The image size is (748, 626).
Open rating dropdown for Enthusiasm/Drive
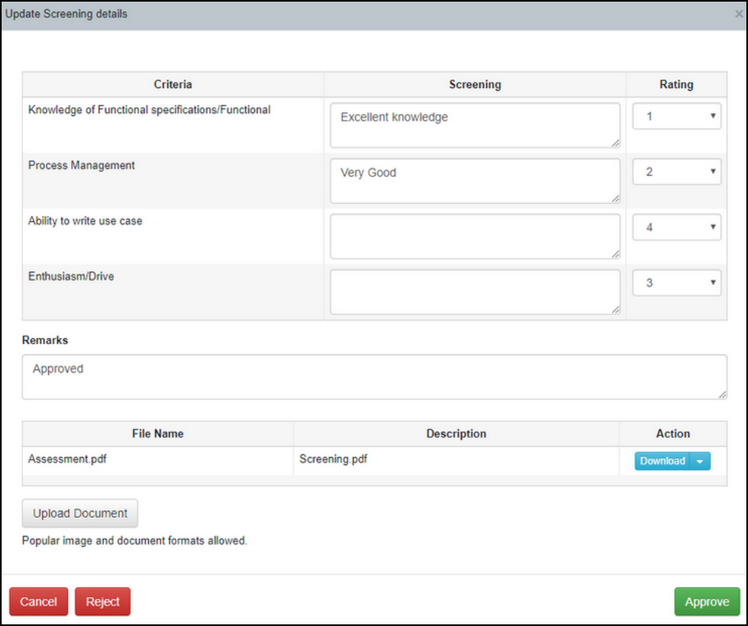(676, 283)
